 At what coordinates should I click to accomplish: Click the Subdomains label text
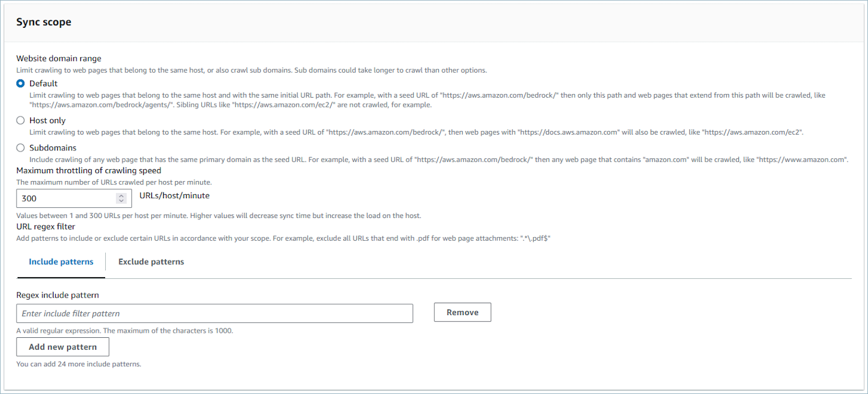click(53, 148)
